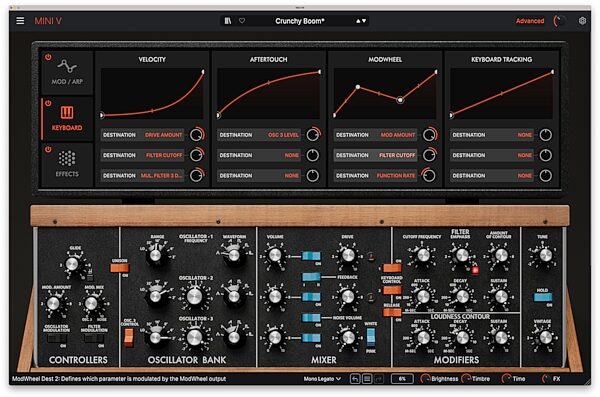The height and width of the screenshot is (397, 600).
Task: Click the Glide knob in Controllers
Action: point(72,264)
